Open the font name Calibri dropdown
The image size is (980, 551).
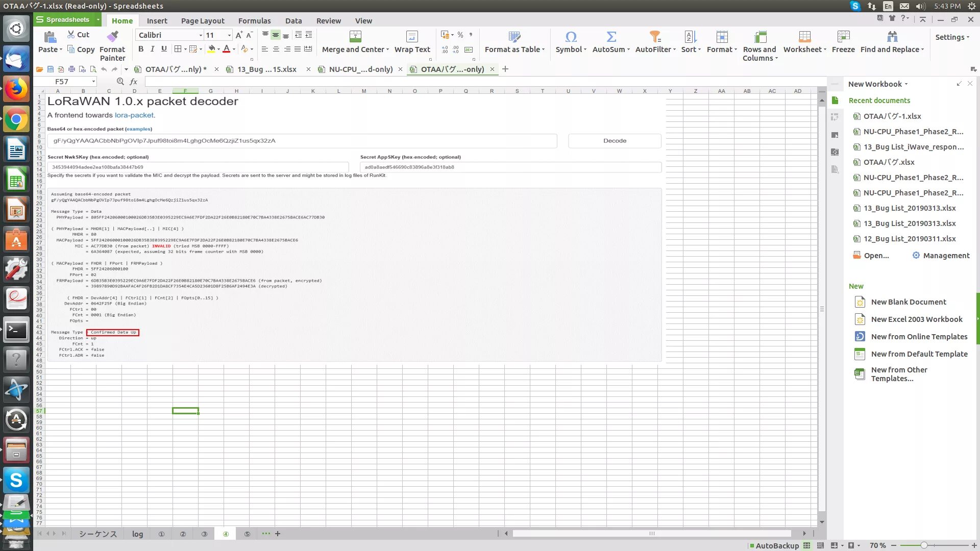pyautogui.click(x=200, y=35)
